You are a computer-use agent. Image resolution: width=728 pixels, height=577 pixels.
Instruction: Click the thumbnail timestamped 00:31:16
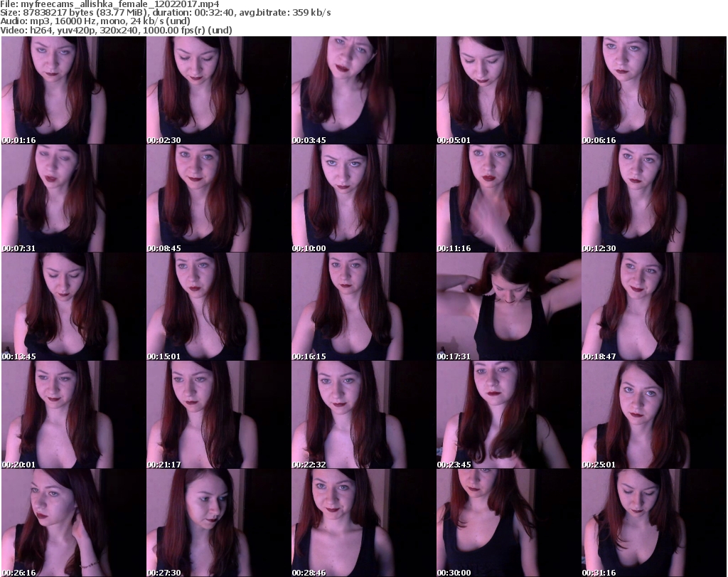coord(654,523)
